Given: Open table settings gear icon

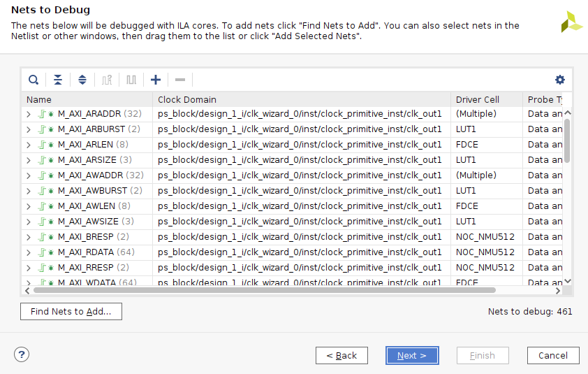Looking at the screenshot, I should pyautogui.click(x=559, y=80).
